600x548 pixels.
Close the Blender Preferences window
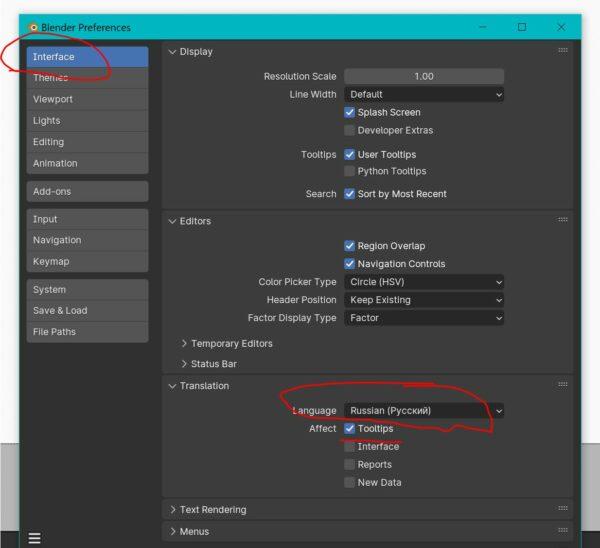coord(561,27)
